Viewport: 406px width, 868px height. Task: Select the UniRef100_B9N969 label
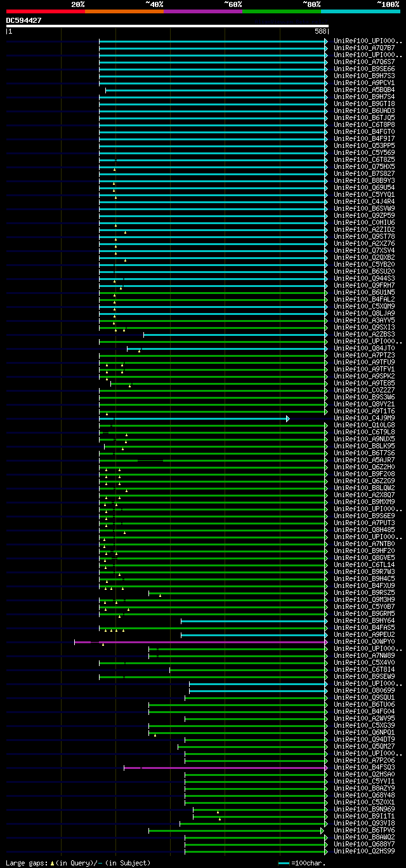364,809
